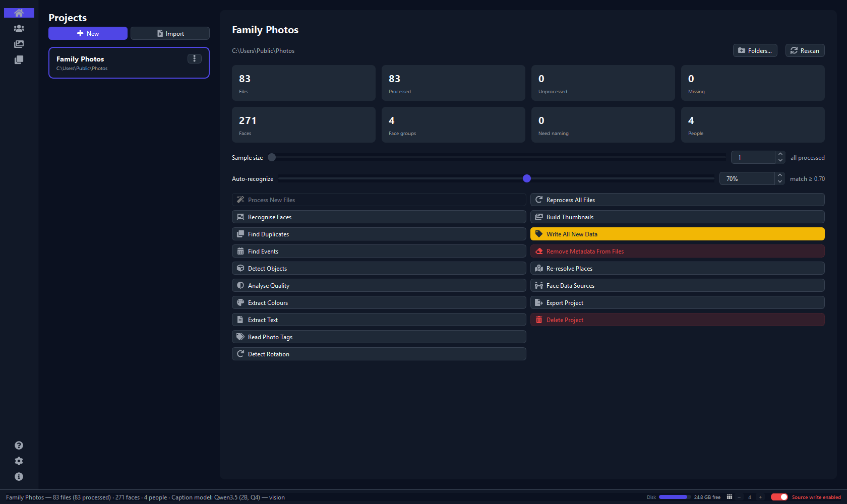The width and height of the screenshot is (847, 504).
Task: Start Build Thumbnails
Action: (x=678, y=217)
